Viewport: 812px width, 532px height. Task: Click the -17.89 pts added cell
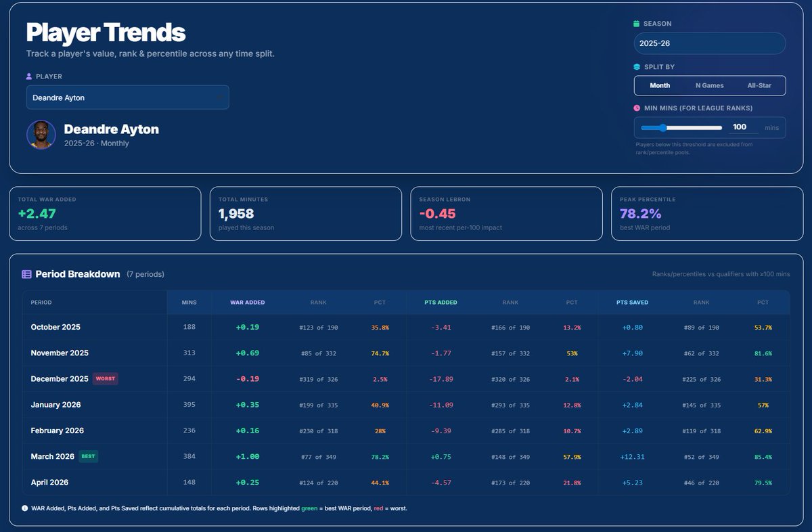click(441, 379)
